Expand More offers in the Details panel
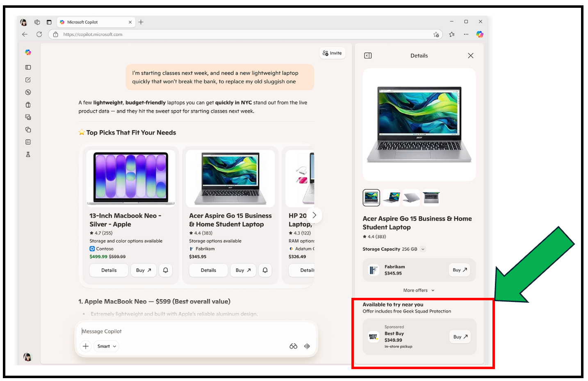Image resolution: width=588 pixels, height=381 pixels. (x=419, y=290)
